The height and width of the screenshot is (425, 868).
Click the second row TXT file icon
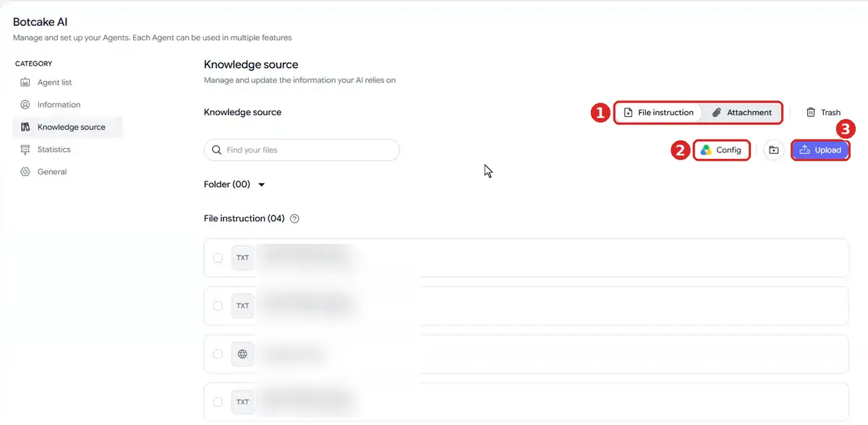[242, 306]
